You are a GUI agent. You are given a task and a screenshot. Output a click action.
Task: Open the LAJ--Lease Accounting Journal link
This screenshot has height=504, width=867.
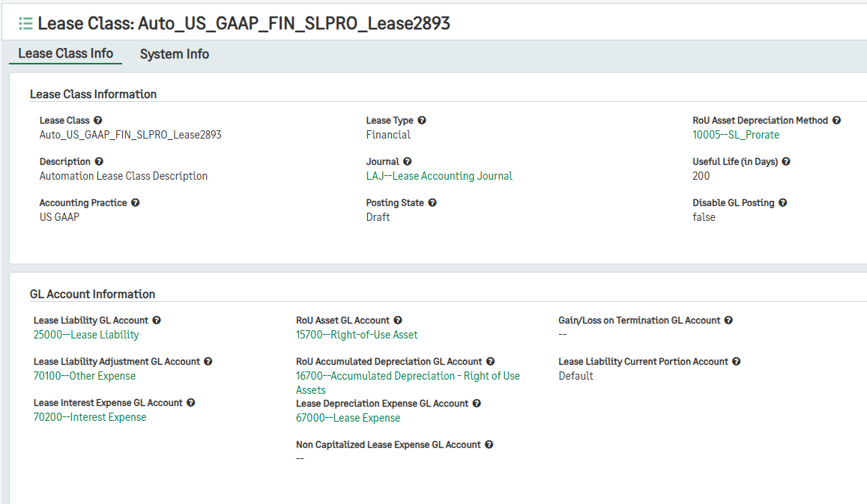pos(441,176)
